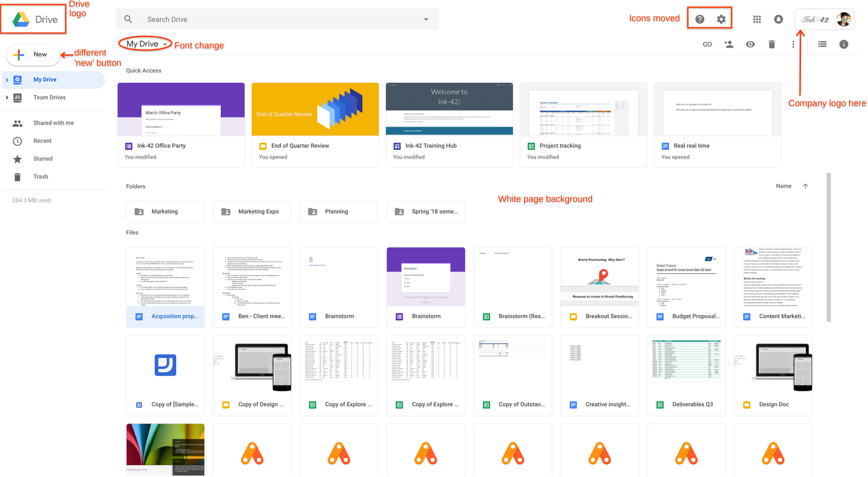868x477 pixels.
Task: Select Brainstorm (Responses) spreadsheet
Action: [x=513, y=287]
